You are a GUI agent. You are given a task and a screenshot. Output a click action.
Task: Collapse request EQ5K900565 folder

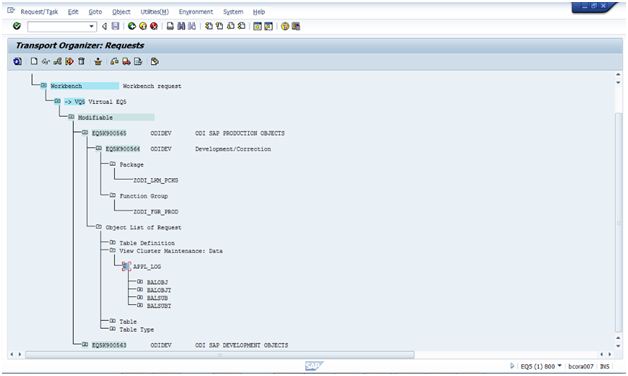pos(85,133)
